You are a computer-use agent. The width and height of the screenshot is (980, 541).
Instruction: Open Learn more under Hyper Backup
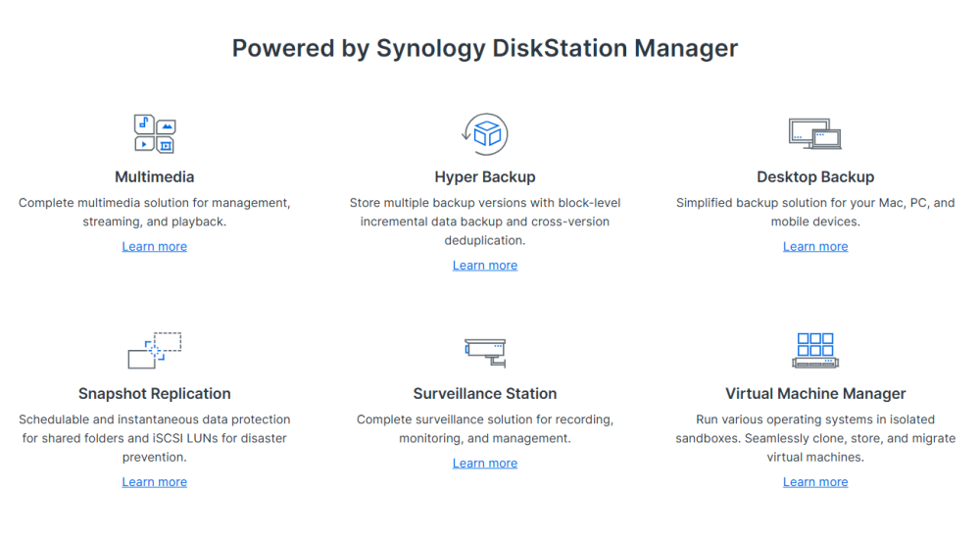[485, 265]
